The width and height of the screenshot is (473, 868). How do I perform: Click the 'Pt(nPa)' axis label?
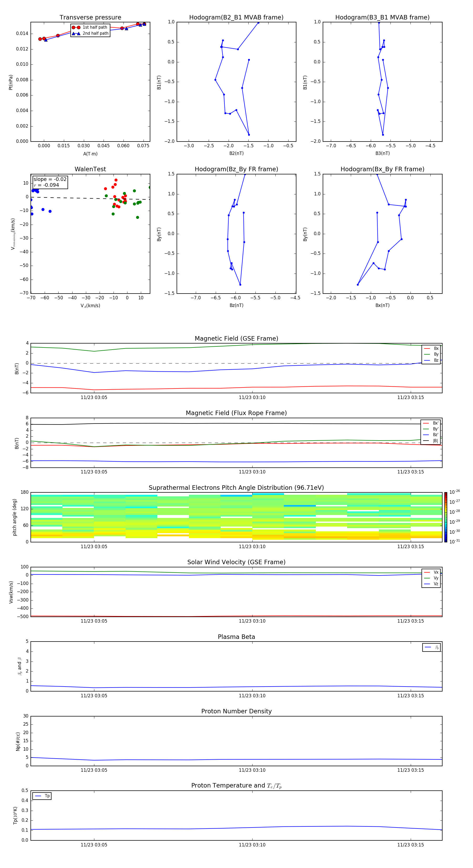[11, 82]
